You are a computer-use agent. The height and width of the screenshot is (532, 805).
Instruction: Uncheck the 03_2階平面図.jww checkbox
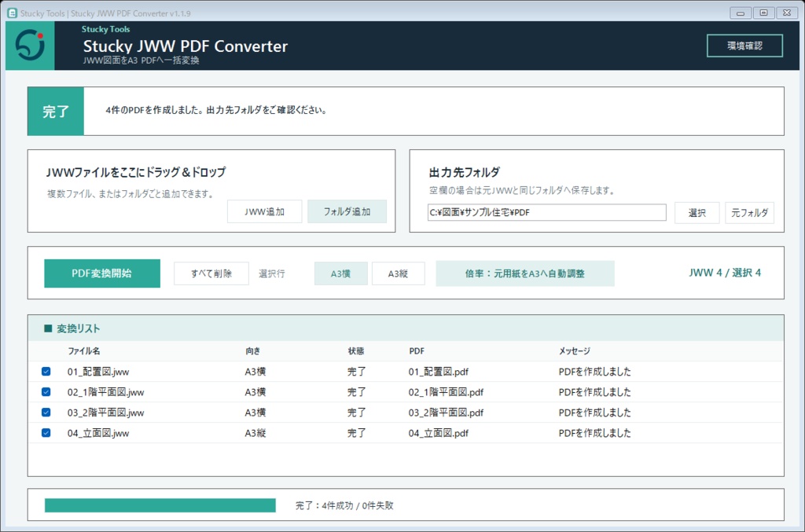(x=46, y=413)
